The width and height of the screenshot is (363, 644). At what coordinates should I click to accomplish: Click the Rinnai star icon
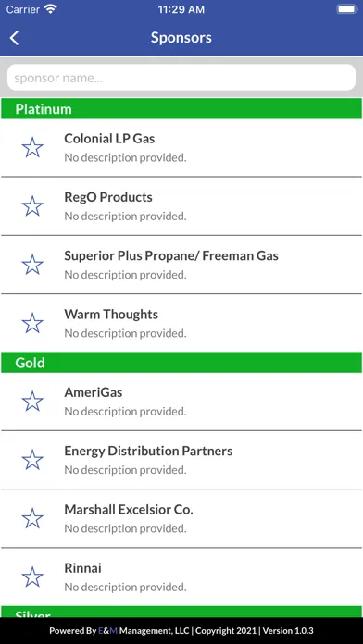coord(32,577)
